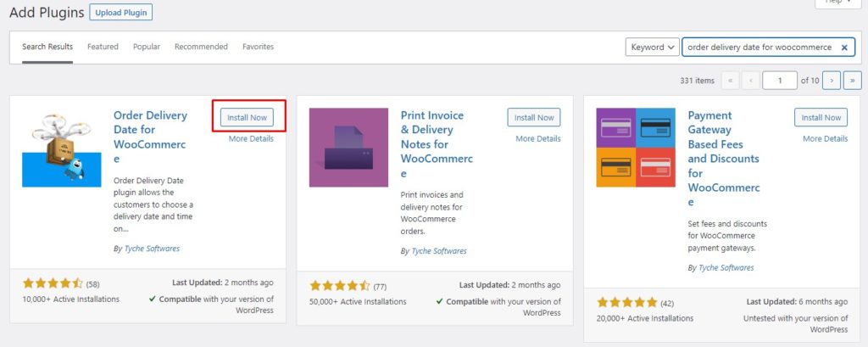
Task: Open the Favorites tab
Action: point(258,47)
